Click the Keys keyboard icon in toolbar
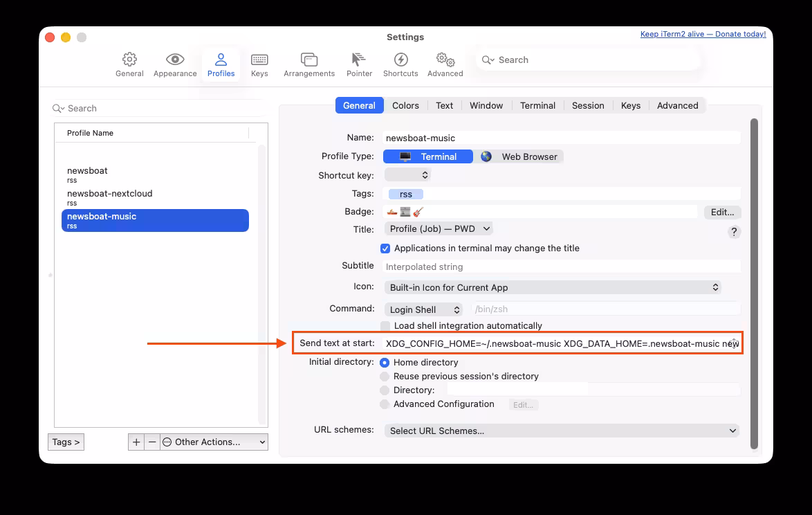Image resolution: width=812 pixels, height=515 pixels. click(x=259, y=60)
